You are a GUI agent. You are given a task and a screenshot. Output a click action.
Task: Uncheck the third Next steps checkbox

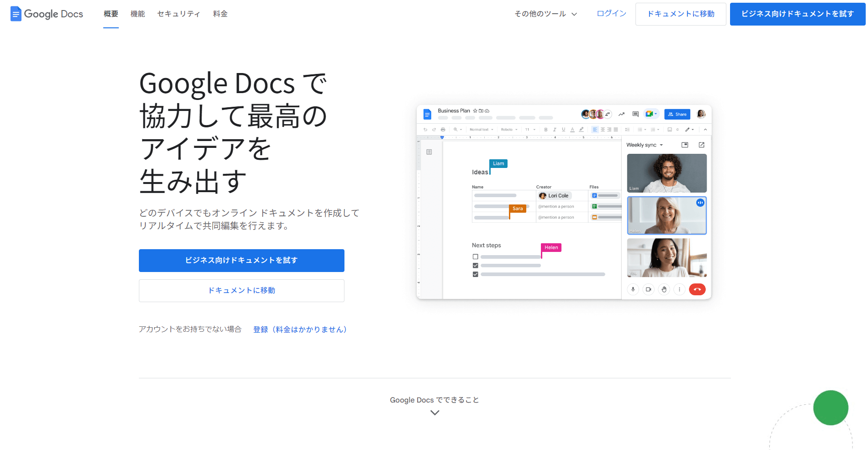476,274
